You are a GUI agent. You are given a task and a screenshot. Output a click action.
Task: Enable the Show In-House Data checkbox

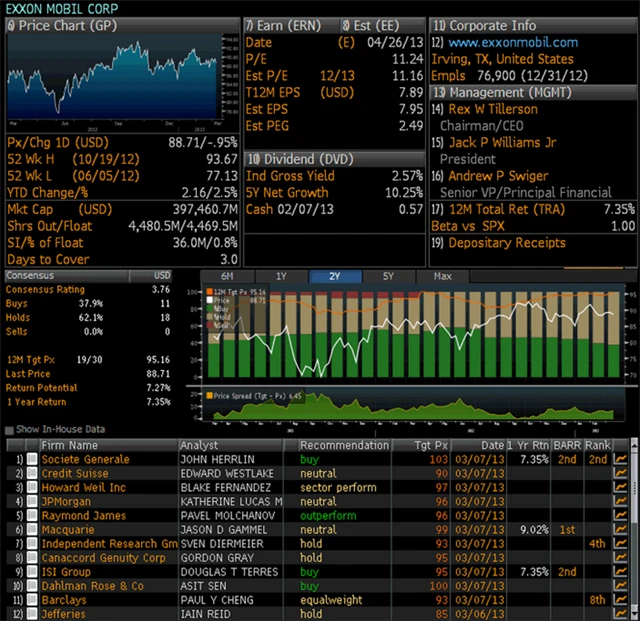(10, 430)
